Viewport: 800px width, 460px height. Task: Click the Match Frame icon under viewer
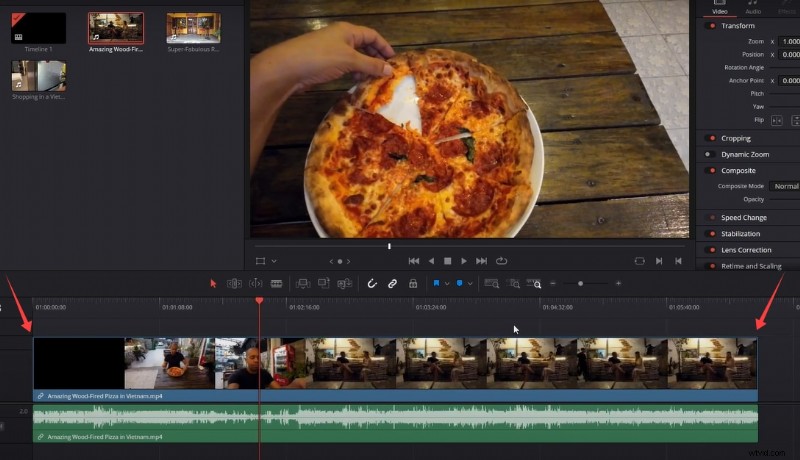[639, 261]
